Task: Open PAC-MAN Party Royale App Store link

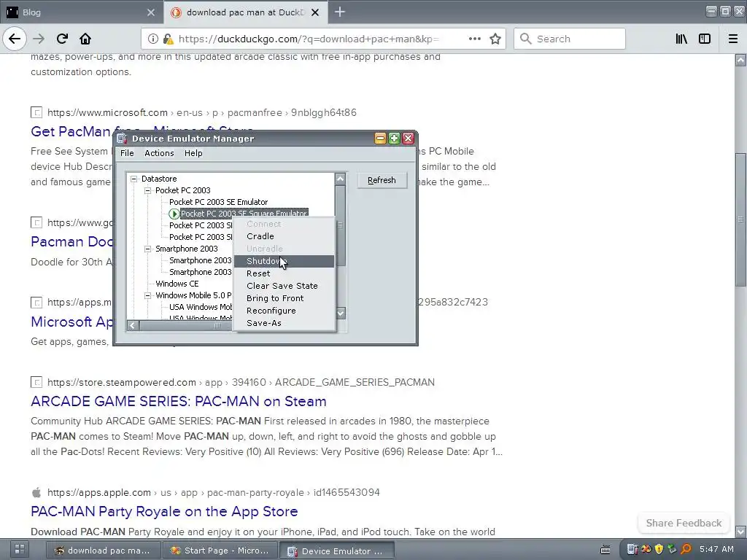Action: coord(164,511)
